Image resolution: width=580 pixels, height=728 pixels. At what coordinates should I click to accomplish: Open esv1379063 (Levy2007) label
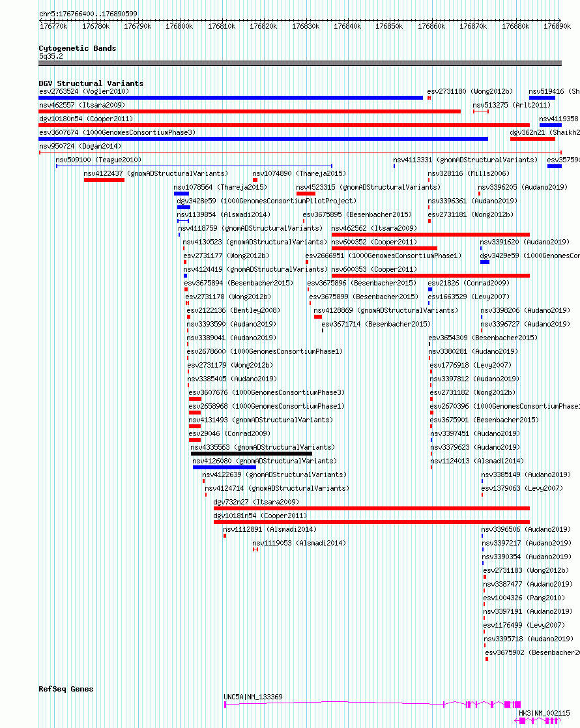[x=522, y=488]
